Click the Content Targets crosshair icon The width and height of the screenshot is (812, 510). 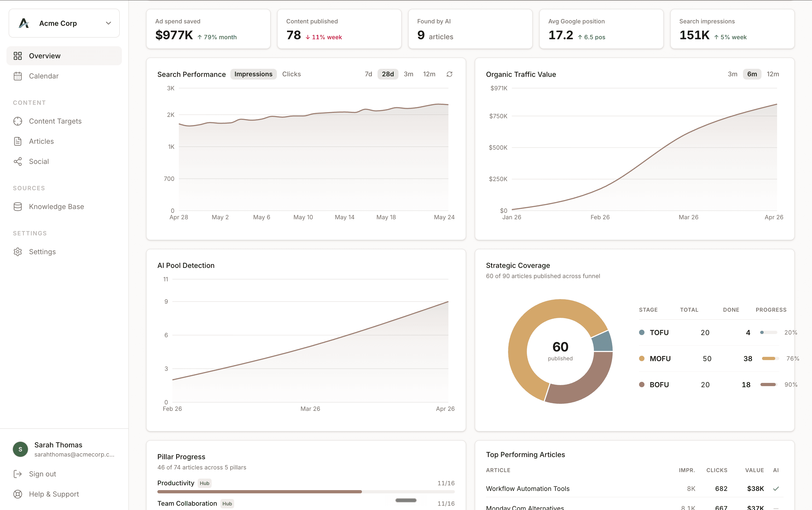[18, 121]
